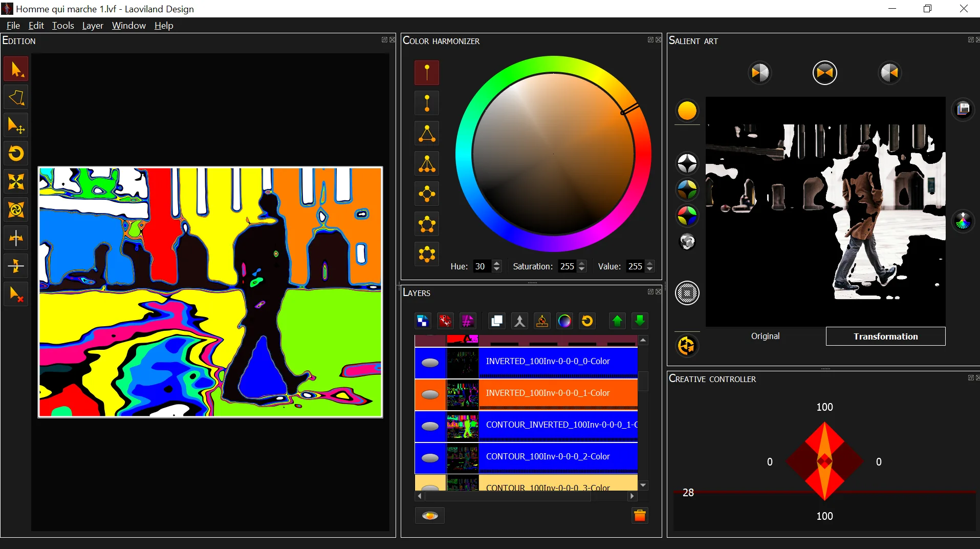Click thumbnail of CONTOUR_INVERTED_100Inv layer
This screenshot has width=980, height=549.
[x=463, y=426]
